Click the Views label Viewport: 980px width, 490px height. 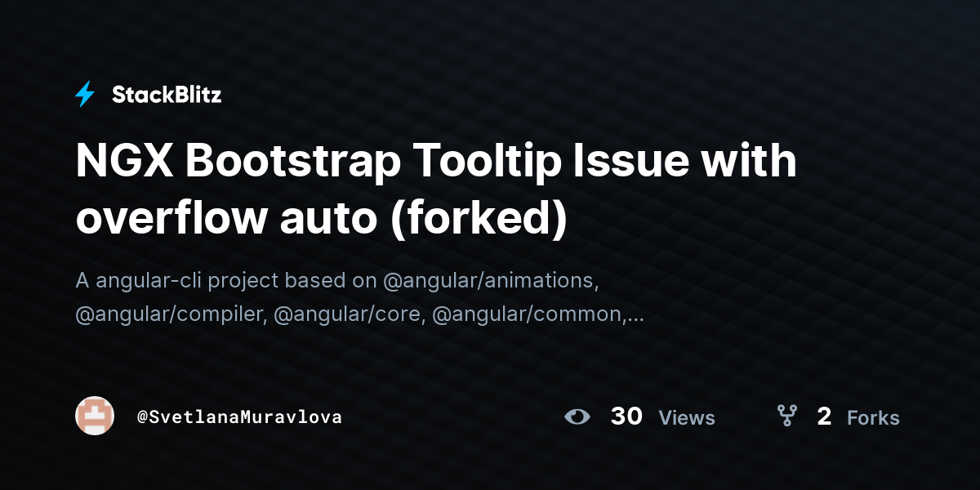coord(687,418)
